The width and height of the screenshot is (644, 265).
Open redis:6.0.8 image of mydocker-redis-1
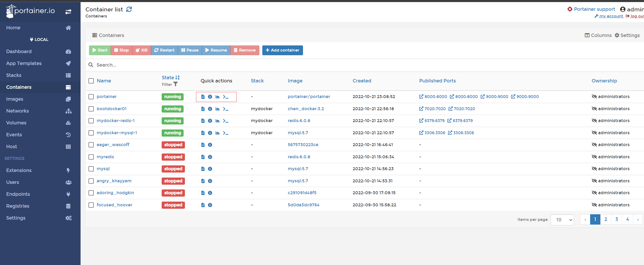[x=299, y=121]
